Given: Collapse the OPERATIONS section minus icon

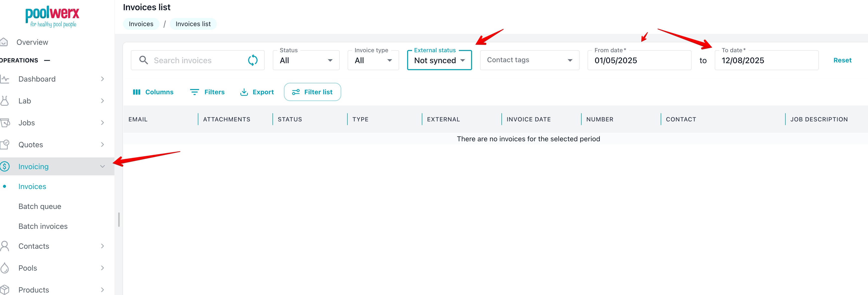Looking at the screenshot, I should [47, 61].
